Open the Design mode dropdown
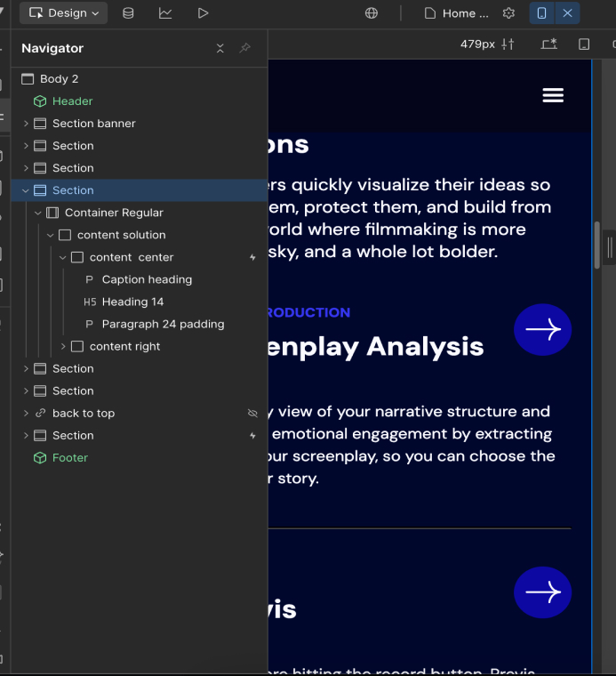The image size is (616, 676). [x=64, y=13]
